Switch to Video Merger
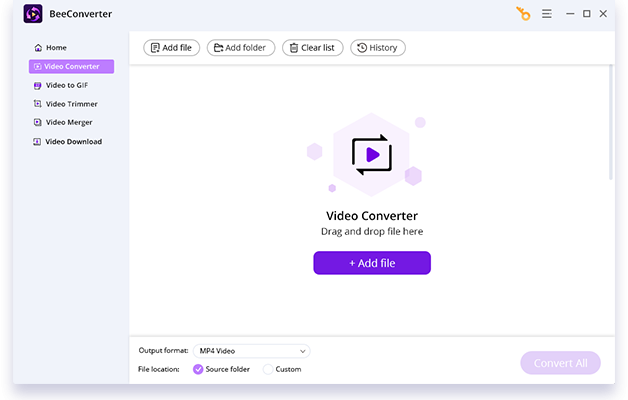Screen dimensions: 628x400 point(63,123)
